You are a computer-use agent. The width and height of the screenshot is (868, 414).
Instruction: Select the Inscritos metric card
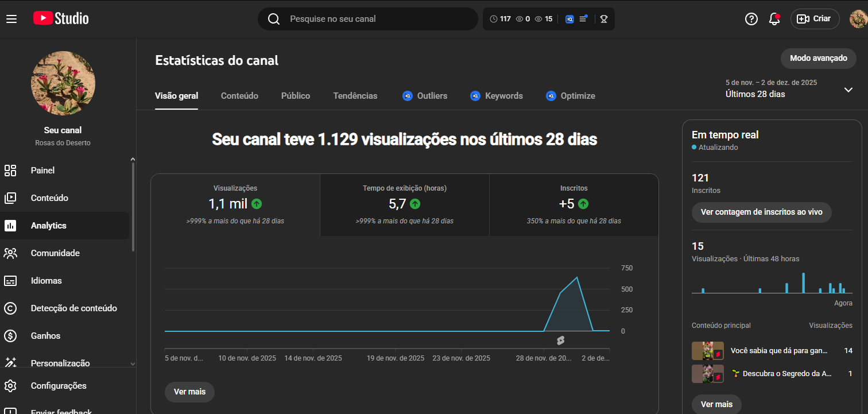pyautogui.click(x=574, y=205)
